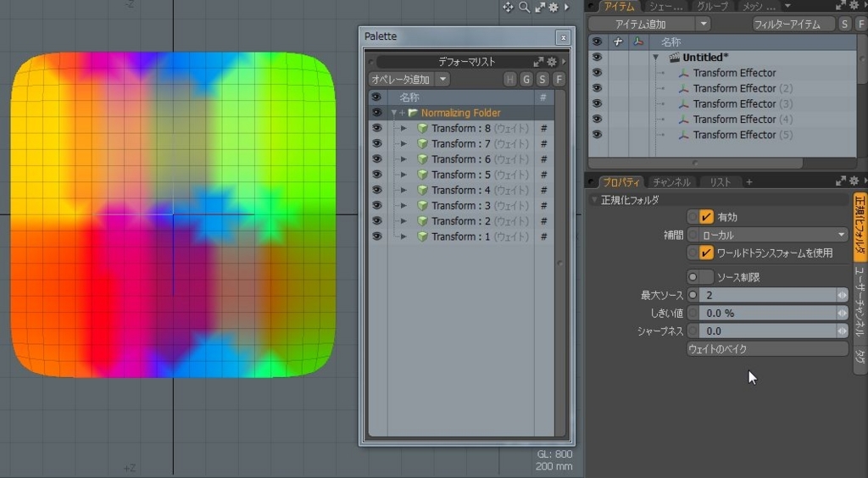Enable the ソース制限 checkbox
The image size is (868, 478).
pyautogui.click(x=706, y=277)
